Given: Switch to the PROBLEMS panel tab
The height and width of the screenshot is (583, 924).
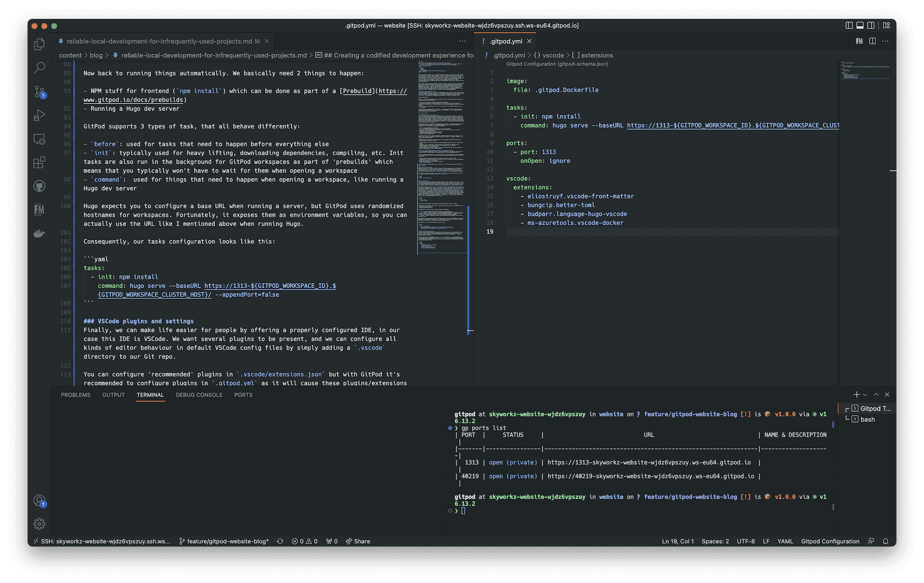Looking at the screenshot, I should [76, 395].
